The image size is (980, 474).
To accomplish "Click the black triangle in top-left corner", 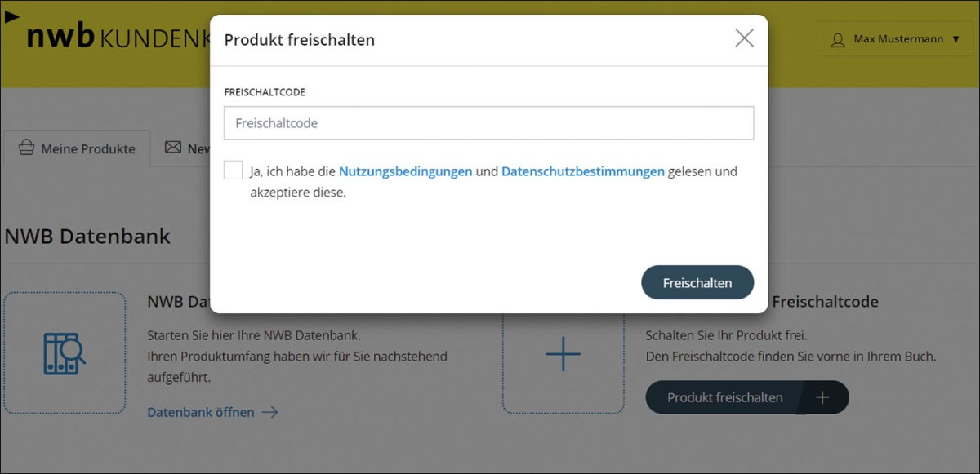I will point(11,16).
